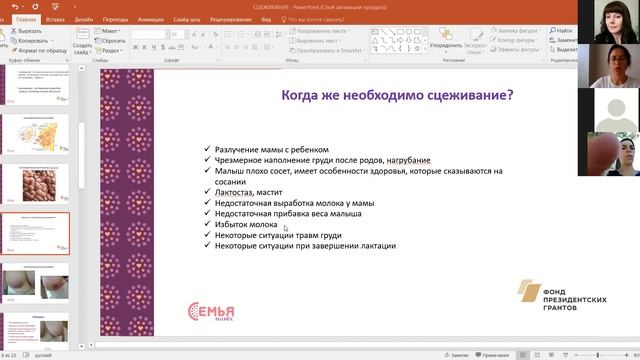Clear all formatting icon in font group
Image resolution: width=640 pixels, height=360 pixels.
point(216,35)
